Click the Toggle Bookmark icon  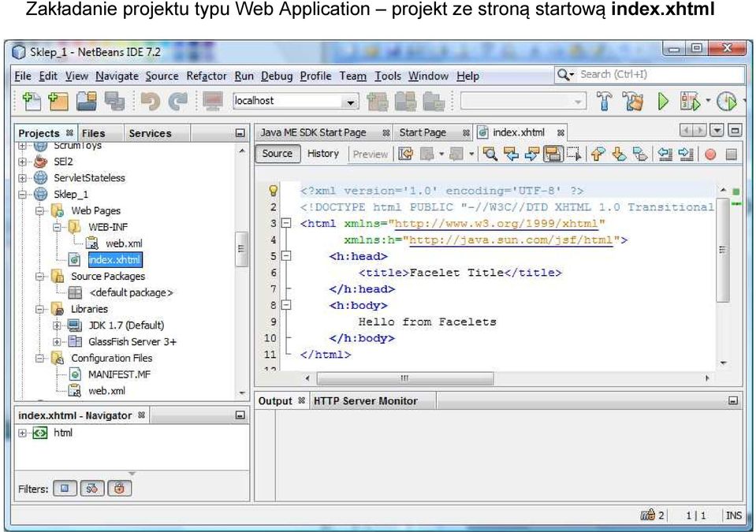pos(640,154)
